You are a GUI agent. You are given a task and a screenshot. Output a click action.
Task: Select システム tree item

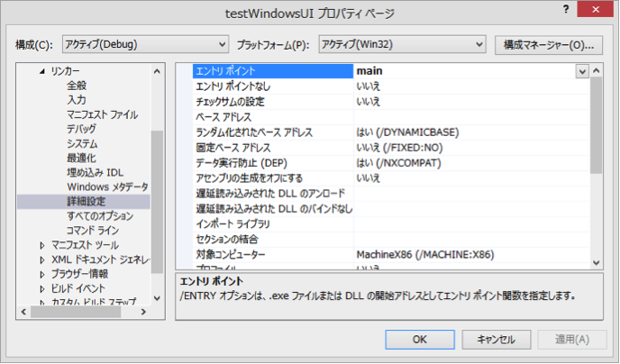pyautogui.click(x=82, y=143)
